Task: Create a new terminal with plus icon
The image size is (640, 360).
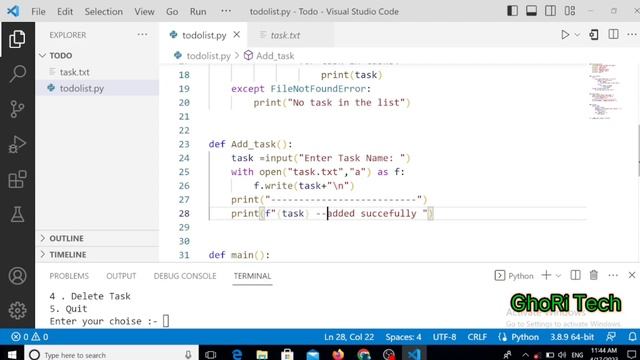Action: (546, 276)
